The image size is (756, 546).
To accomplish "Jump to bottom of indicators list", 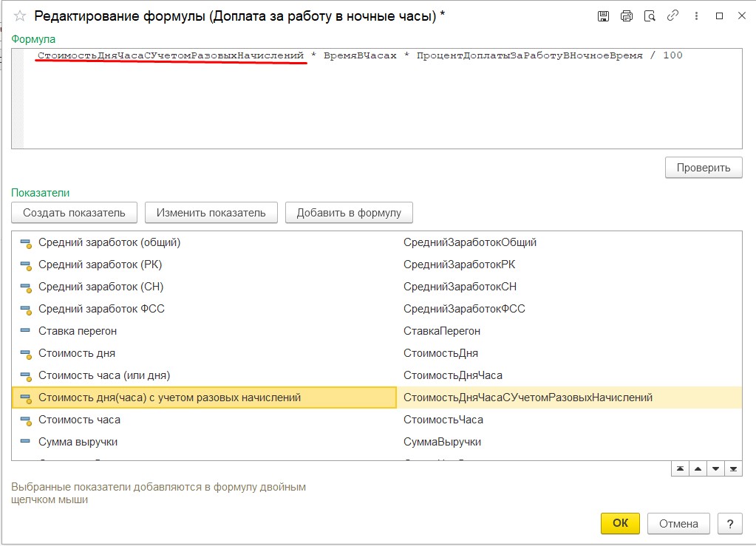I will pos(733,469).
